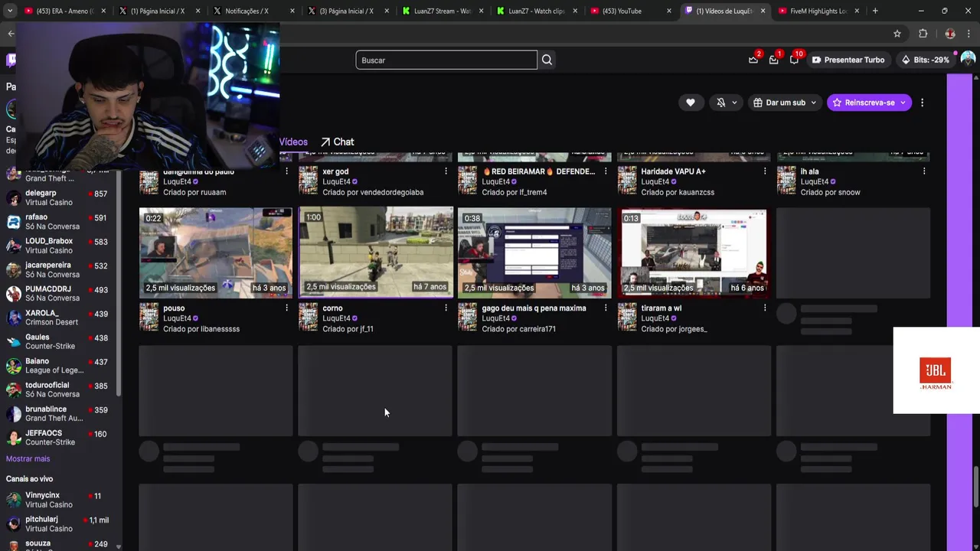This screenshot has height=551, width=980.
Task: Open the channel three-dot options menu
Action: point(922,103)
